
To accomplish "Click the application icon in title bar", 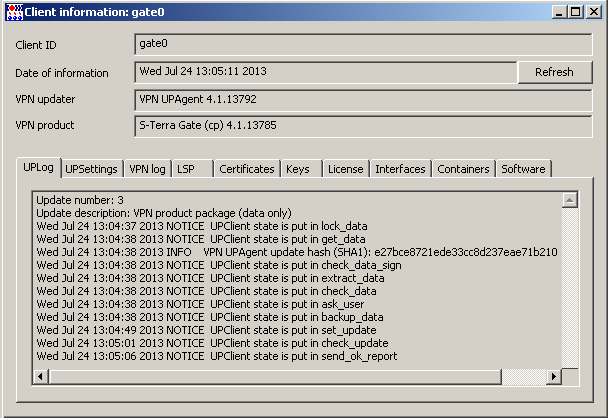I will point(15,12).
